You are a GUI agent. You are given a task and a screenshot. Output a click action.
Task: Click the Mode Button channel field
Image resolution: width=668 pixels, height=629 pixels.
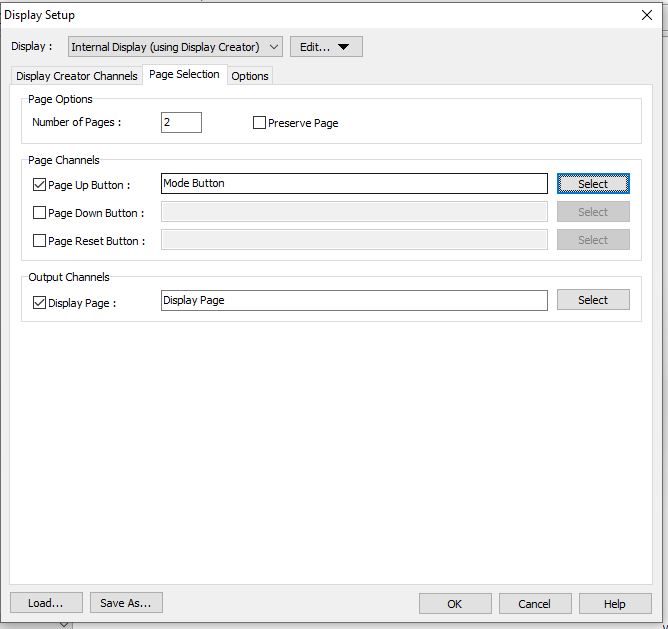point(353,184)
